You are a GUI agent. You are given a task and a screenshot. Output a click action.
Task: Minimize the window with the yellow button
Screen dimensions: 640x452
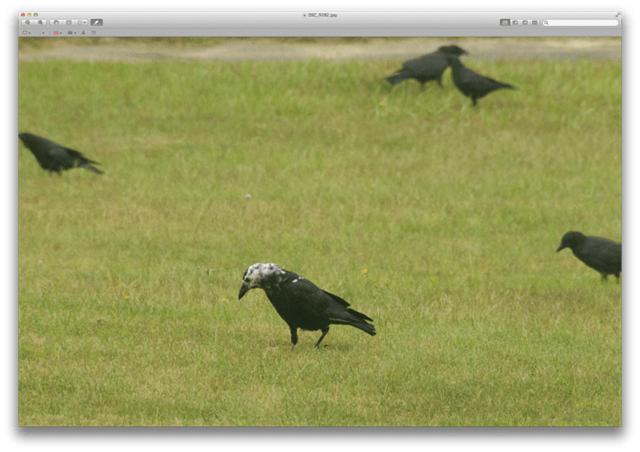[x=29, y=15]
